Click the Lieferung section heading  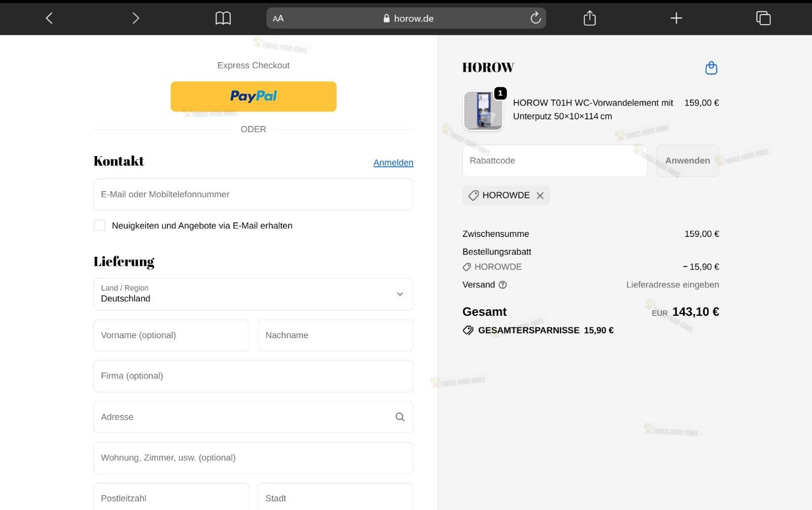124,262
